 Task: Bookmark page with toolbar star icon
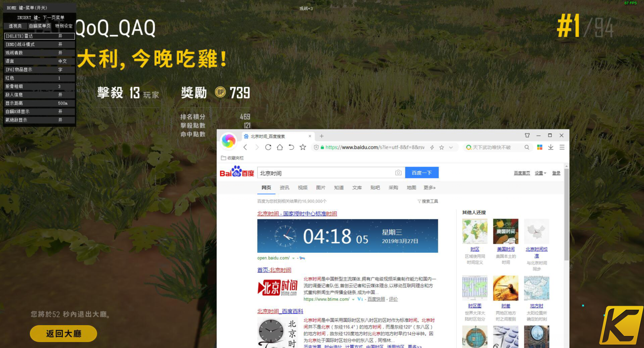[x=303, y=147]
